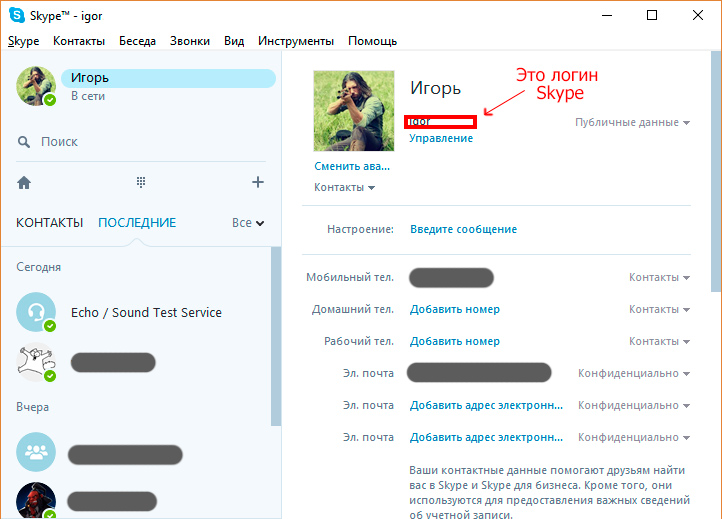Viewport: 722px width, 519px height.
Task: Click the Echo / Sound Test Service name
Action: 146,313
